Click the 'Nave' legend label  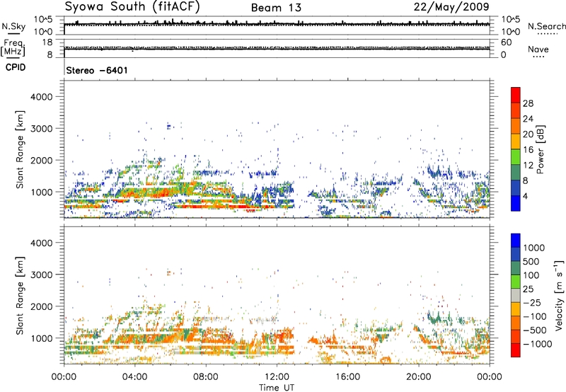[x=538, y=49]
